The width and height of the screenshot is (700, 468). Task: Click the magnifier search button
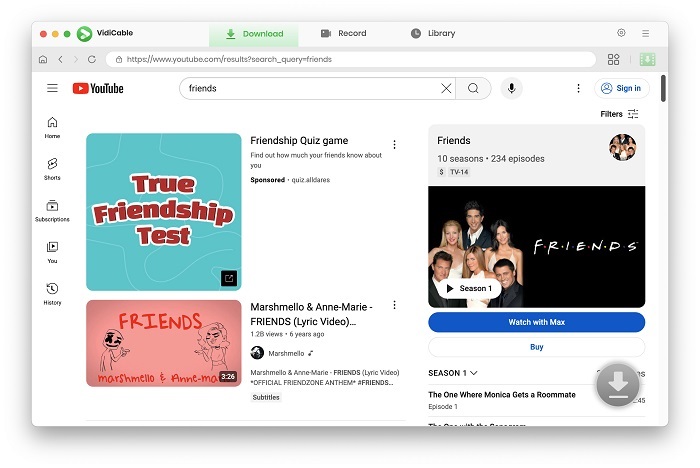point(473,88)
